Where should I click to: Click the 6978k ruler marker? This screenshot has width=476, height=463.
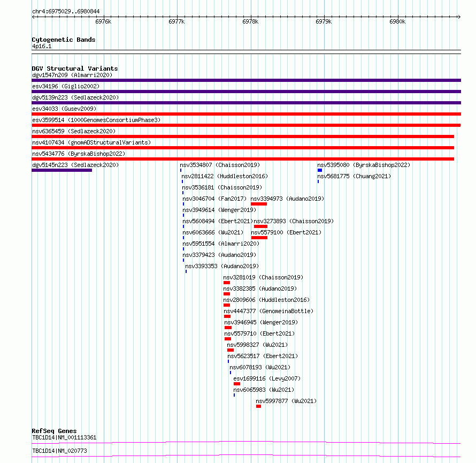pos(250,21)
